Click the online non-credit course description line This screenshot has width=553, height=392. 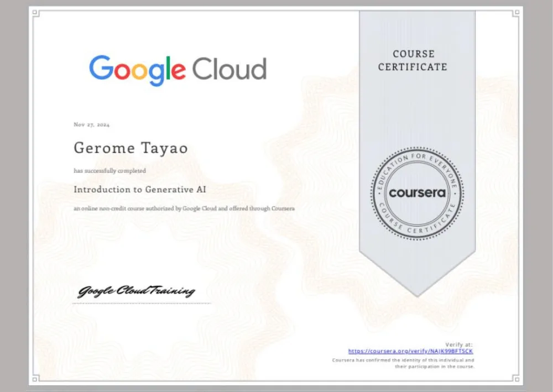tap(184, 208)
